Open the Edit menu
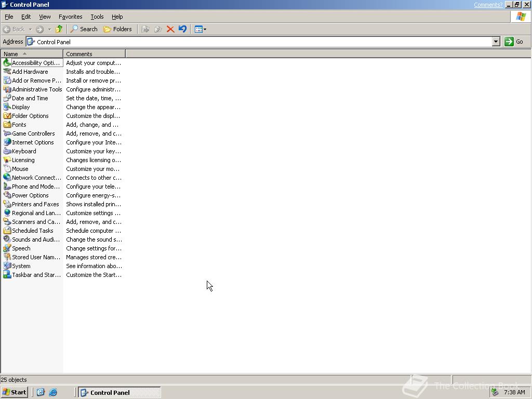The height and width of the screenshot is (399, 532). tap(26, 17)
